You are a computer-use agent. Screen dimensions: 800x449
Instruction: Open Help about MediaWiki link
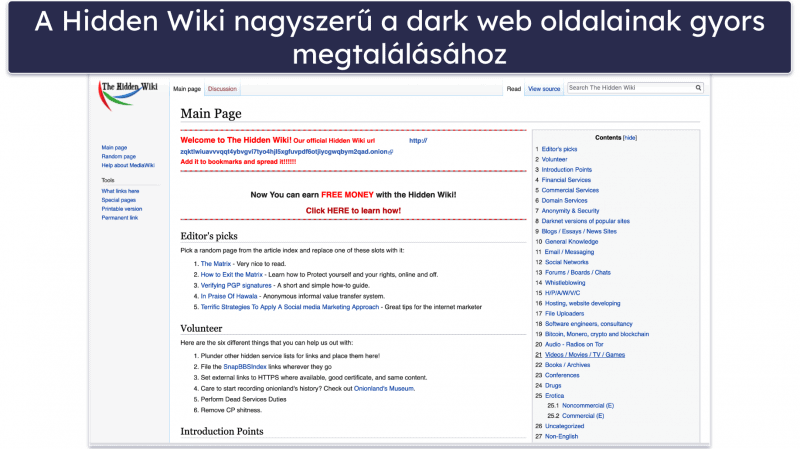coord(128,165)
